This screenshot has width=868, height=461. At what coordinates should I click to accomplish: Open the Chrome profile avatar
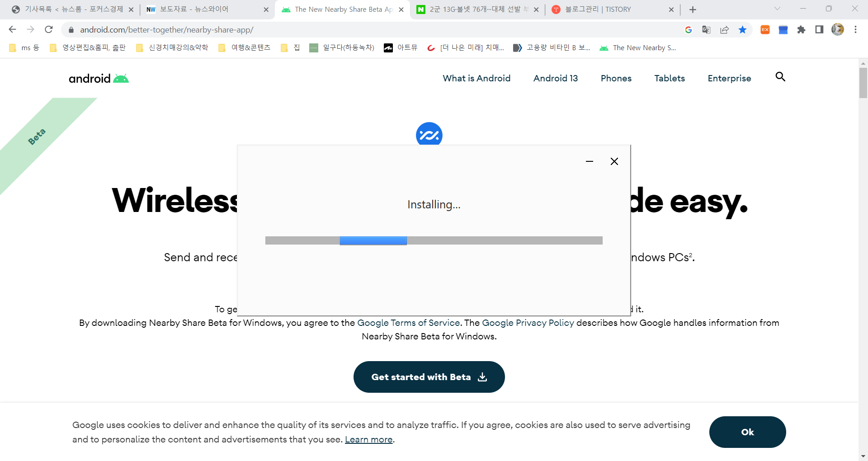click(x=838, y=29)
